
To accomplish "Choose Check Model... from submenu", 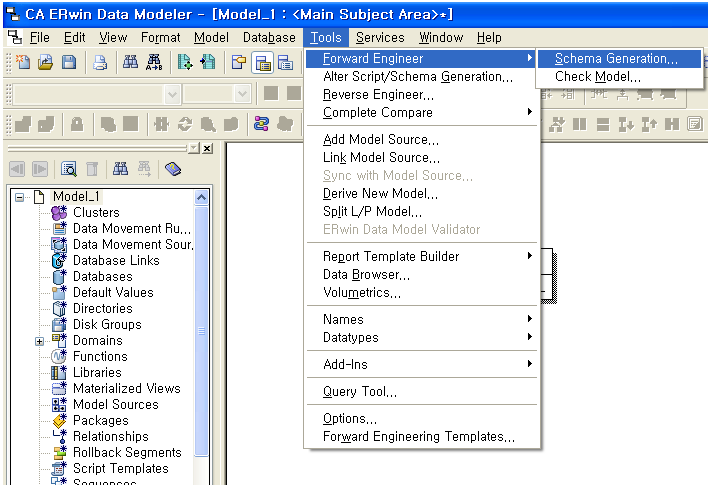I will tap(619, 77).
